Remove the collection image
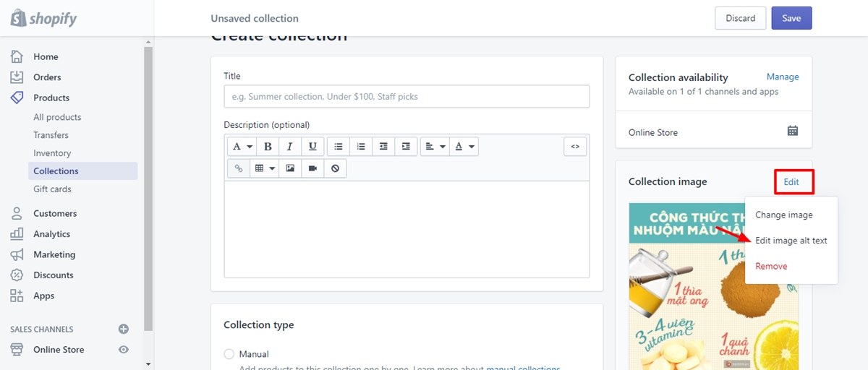The height and width of the screenshot is (370, 868). pyautogui.click(x=771, y=266)
